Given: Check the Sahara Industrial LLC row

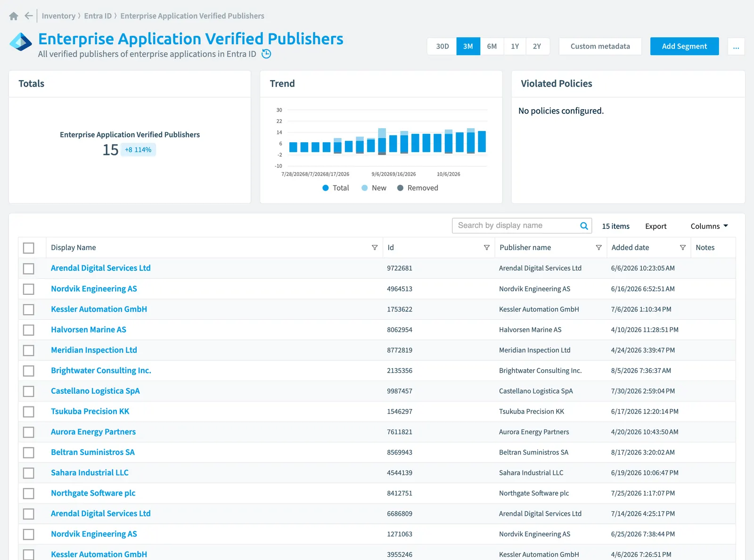Looking at the screenshot, I should pyautogui.click(x=29, y=473).
